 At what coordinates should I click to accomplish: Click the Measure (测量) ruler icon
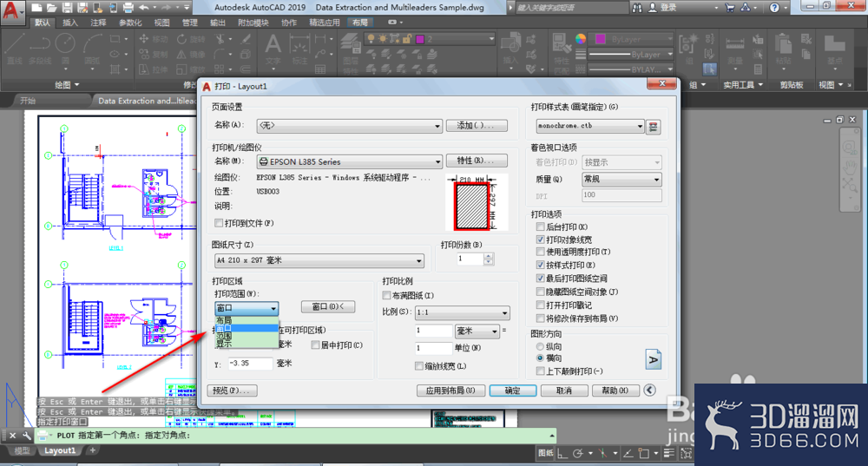[x=735, y=49]
